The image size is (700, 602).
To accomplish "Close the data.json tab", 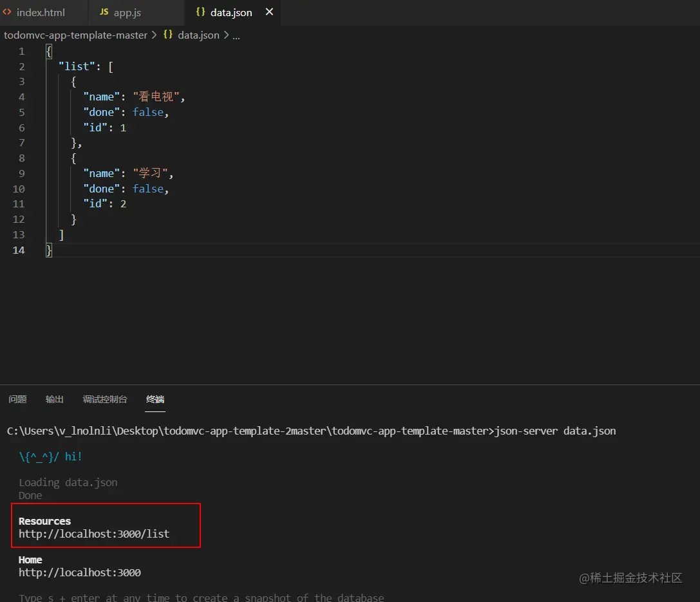I will 269,12.
